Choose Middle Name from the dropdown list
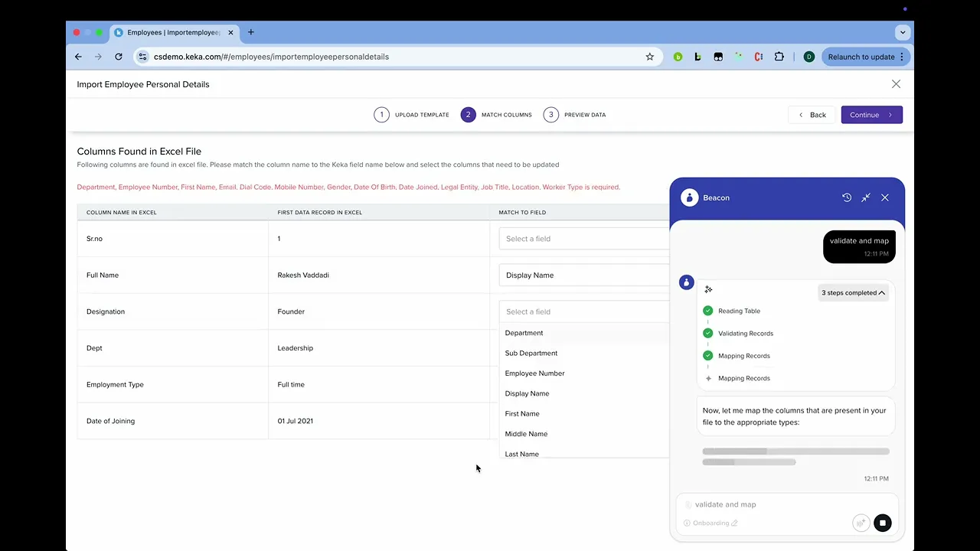980x551 pixels. pyautogui.click(x=584, y=434)
